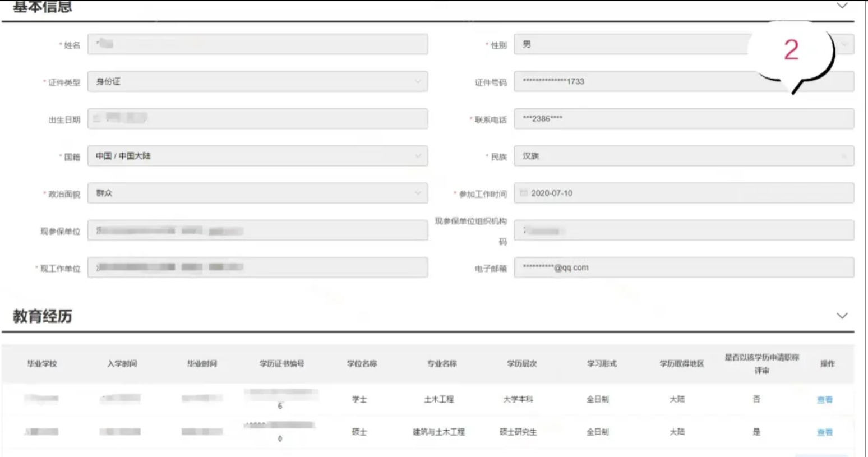
Task: Click the 姓名 input field
Action: 257,44
